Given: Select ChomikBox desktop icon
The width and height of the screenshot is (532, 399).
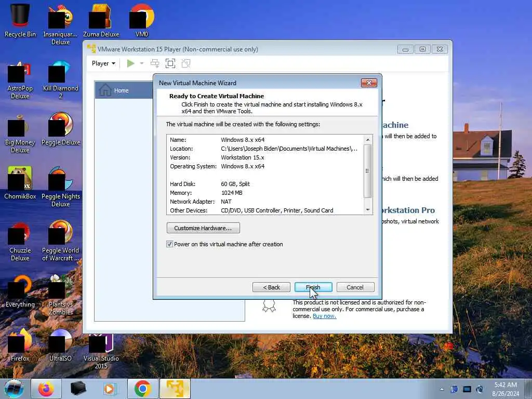Looking at the screenshot, I should point(20,183).
